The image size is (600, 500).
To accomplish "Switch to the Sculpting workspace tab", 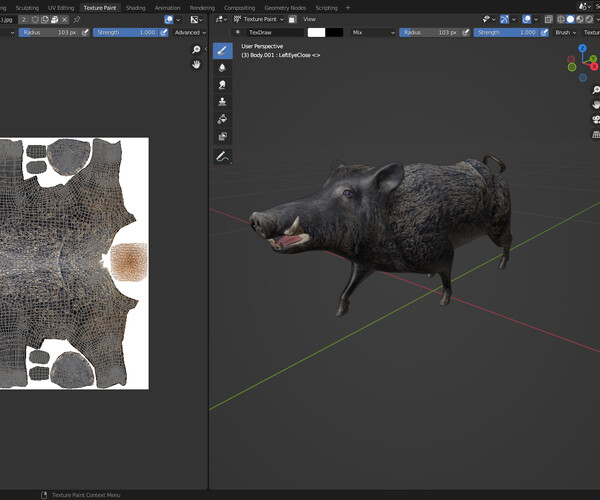I will click(x=27, y=8).
